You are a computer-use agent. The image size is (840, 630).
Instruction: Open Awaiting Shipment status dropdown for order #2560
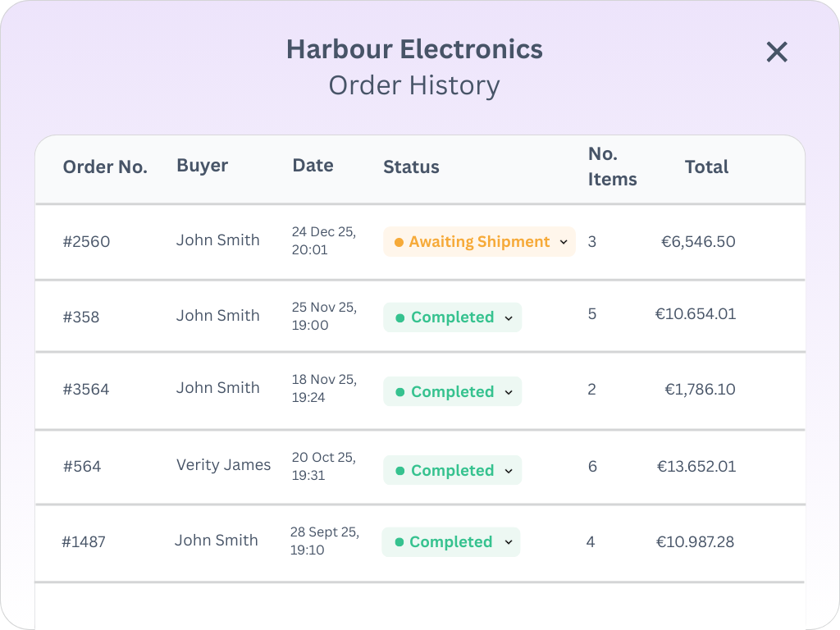479,242
